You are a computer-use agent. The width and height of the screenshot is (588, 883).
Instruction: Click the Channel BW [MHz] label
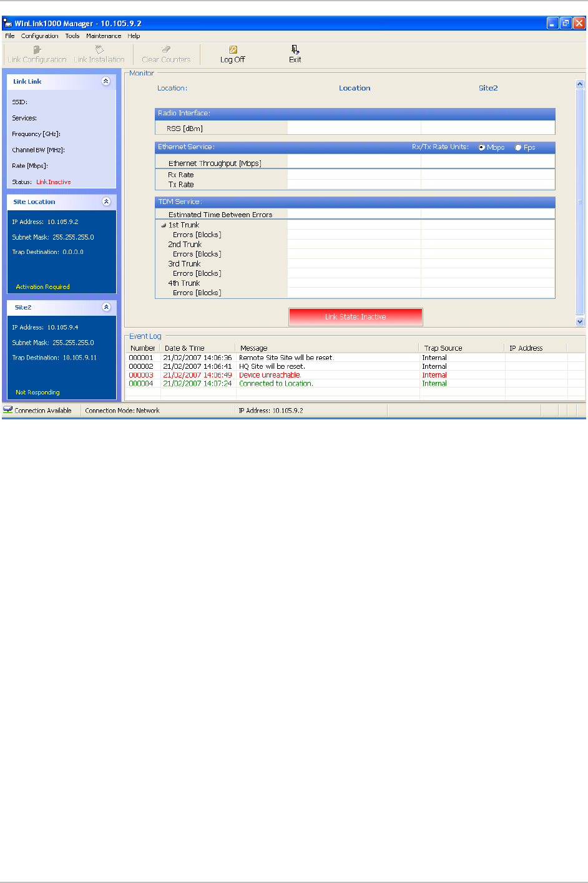(x=39, y=150)
